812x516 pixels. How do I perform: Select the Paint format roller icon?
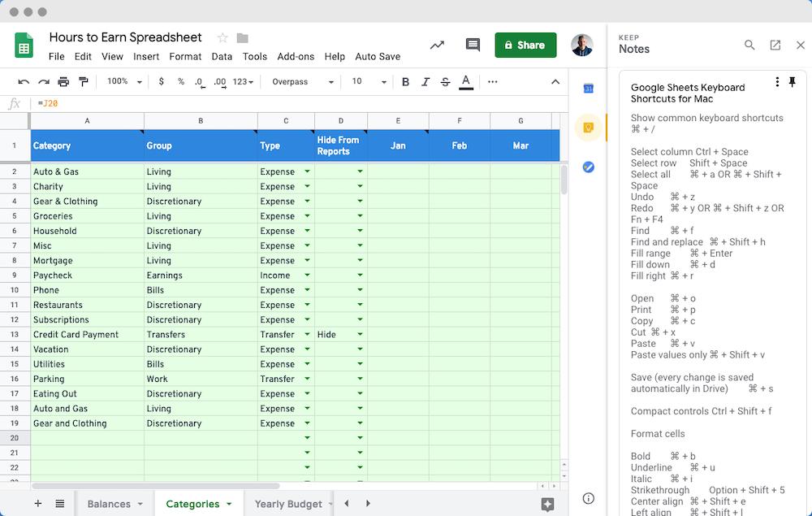click(x=83, y=82)
